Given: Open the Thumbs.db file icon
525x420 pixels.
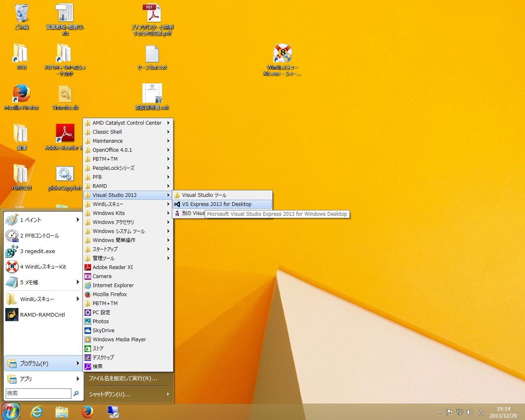Looking at the screenshot, I should [65, 95].
